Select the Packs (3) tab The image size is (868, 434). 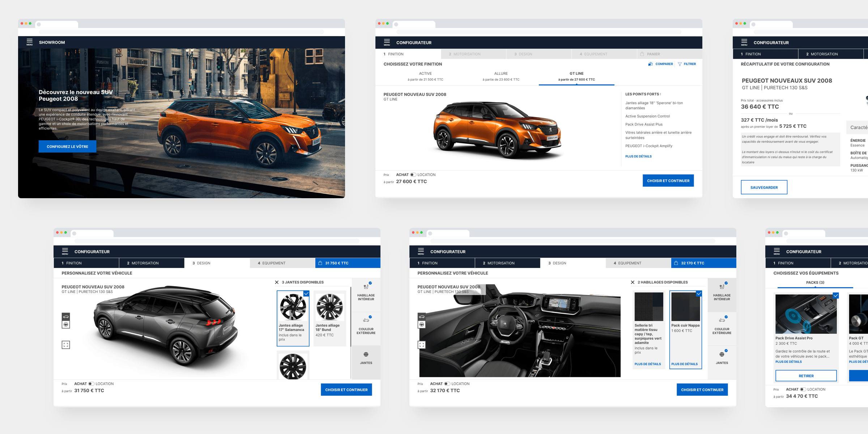coord(815,282)
